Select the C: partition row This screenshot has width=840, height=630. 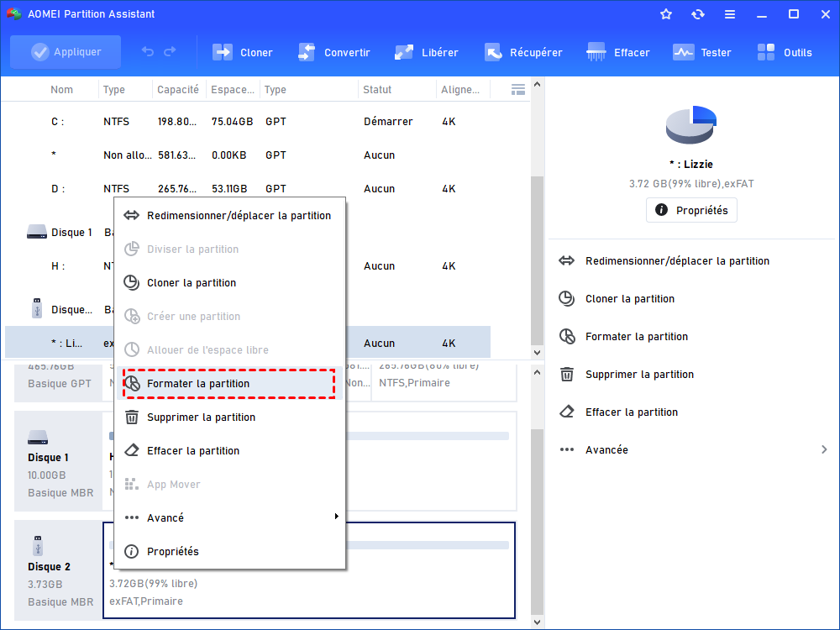(252, 122)
